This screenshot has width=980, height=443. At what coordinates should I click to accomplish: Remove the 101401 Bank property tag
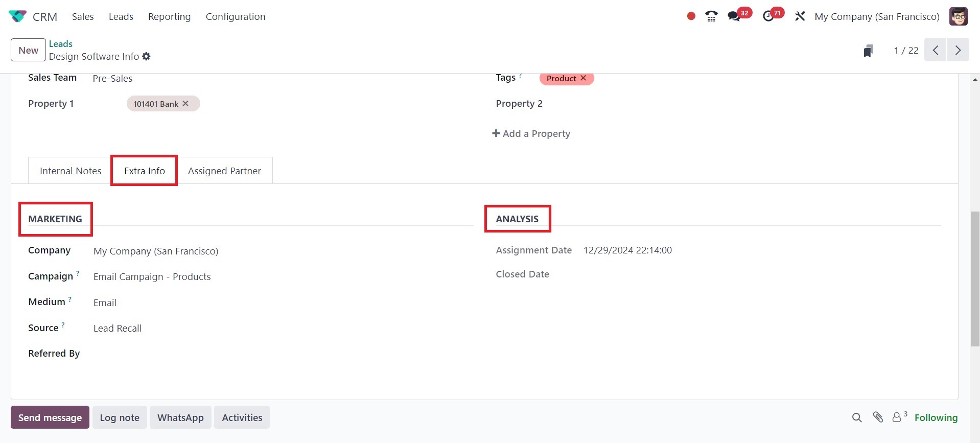pos(185,104)
